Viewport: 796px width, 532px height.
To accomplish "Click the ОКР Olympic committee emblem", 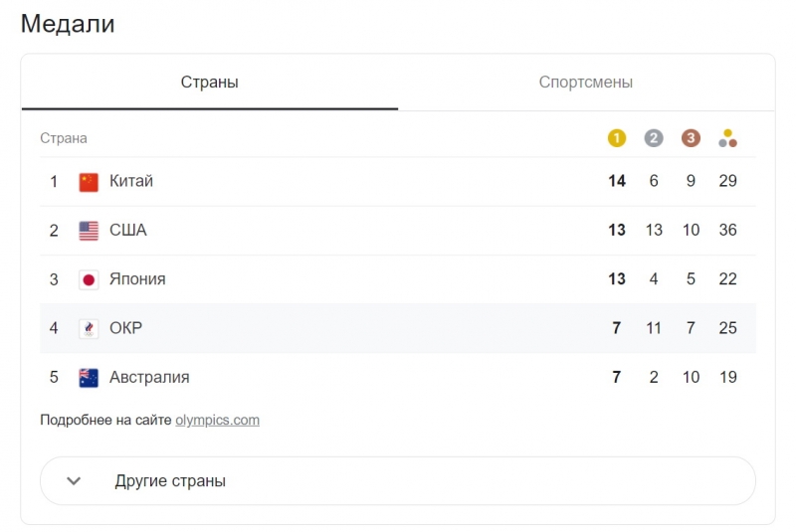I will click(89, 328).
